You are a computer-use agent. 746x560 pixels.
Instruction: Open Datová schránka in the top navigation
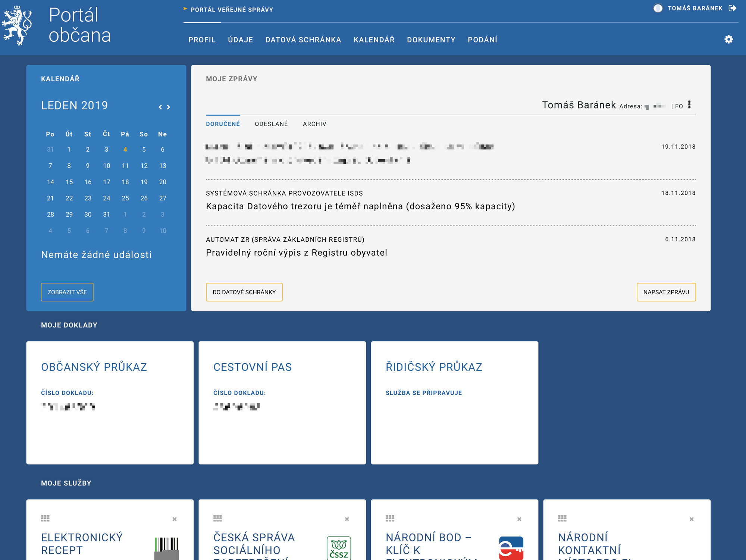click(x=303, y=40)
